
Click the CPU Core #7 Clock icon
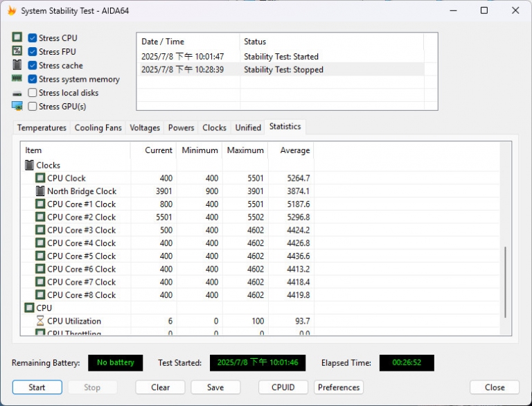tap(40, 282)
